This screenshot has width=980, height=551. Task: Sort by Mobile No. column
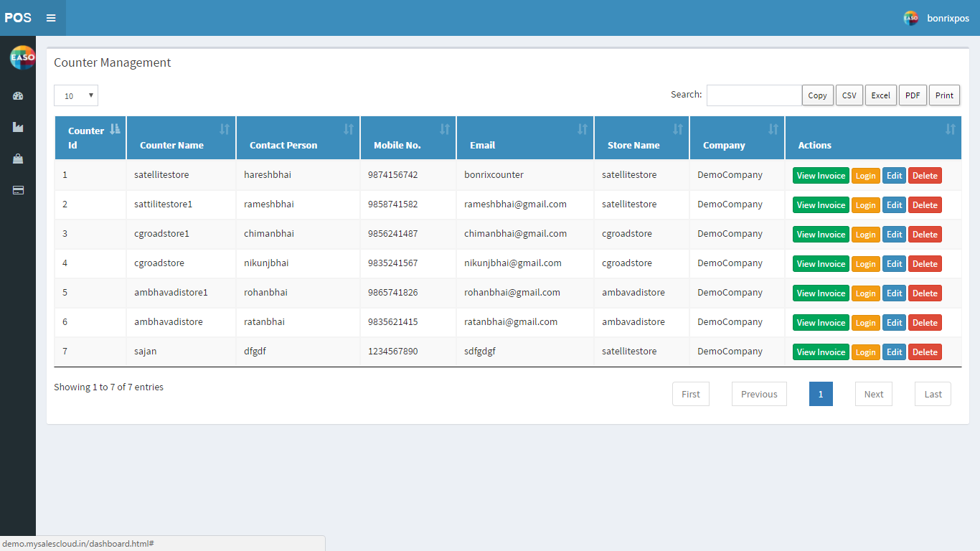coord(408,138)
